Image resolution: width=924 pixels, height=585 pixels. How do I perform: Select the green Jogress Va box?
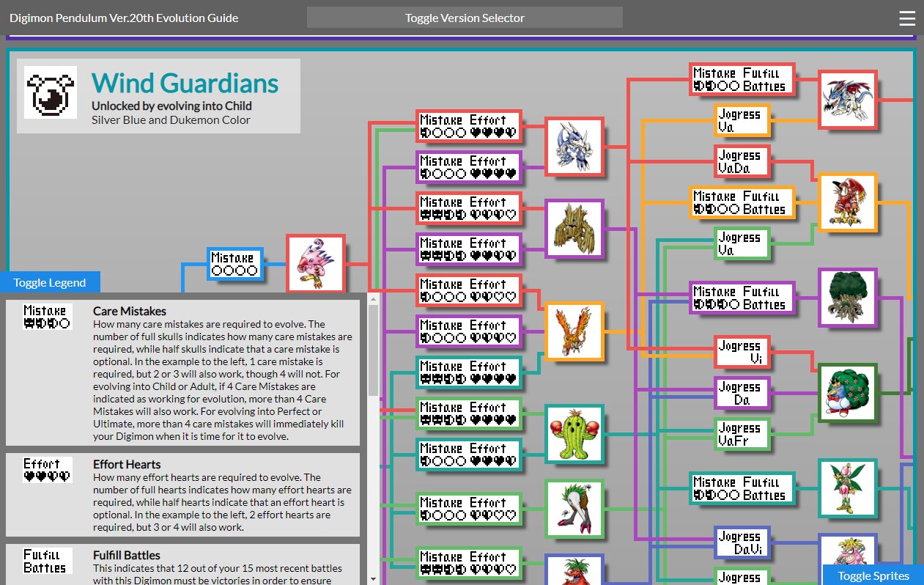(742, 244)
